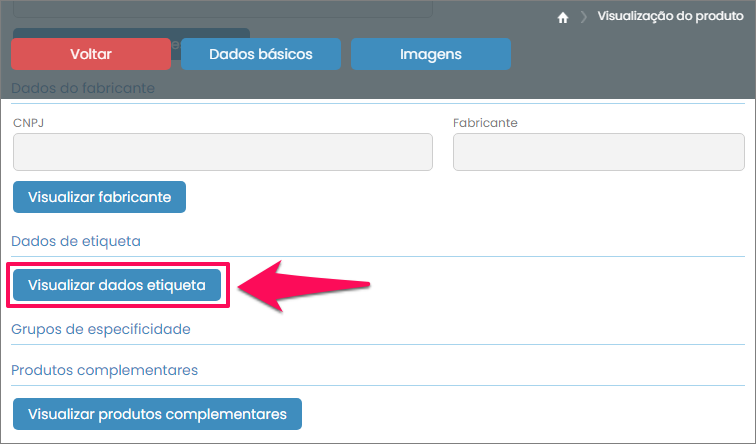Click the Visualizar fabricante button
Image resolution: width=756 pixels, height=444 pixels.
point(100,197)
